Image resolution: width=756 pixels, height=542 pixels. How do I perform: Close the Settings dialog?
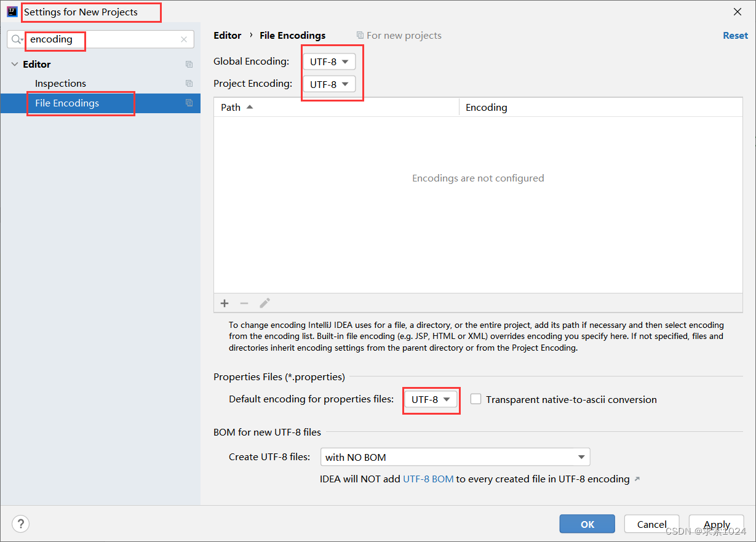pyautogui.click(x=737, y=12)
